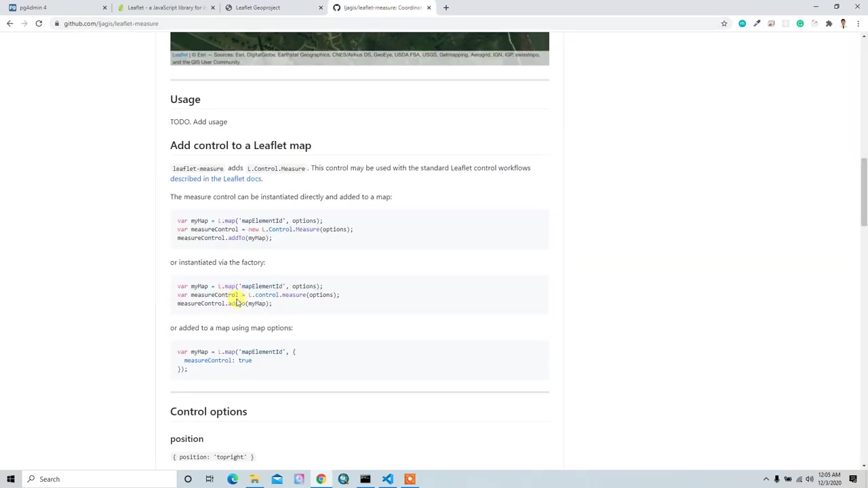The image size is (868, 488).
Task: Open File Explorer from taskbar
Action: click(254, 479)
